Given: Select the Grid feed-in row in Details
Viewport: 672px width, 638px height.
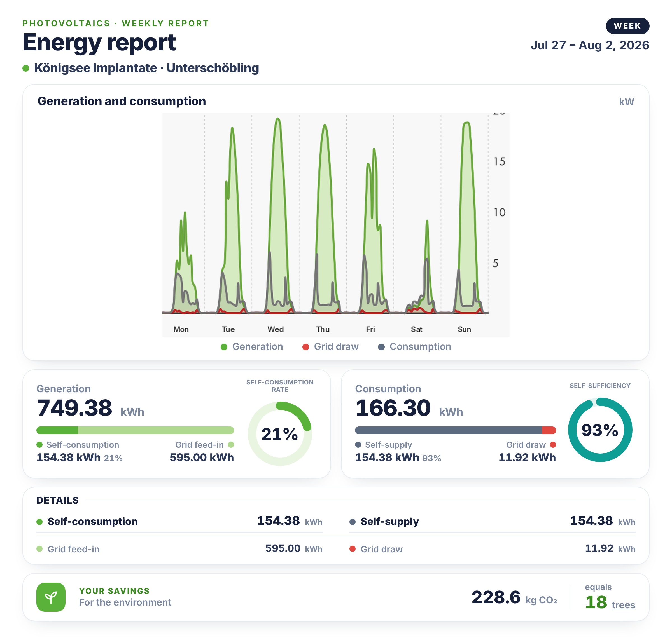Looking at the screenshot, I should [x=179, y=548].
